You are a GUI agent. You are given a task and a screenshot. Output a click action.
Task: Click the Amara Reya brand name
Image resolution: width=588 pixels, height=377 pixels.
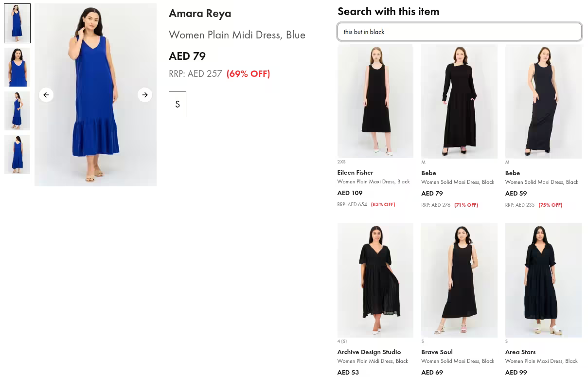[x=200, y=13]
